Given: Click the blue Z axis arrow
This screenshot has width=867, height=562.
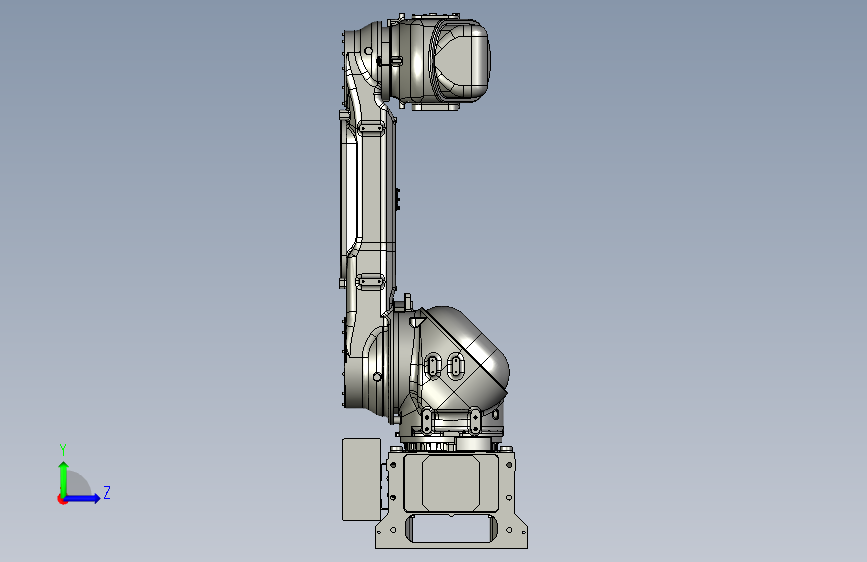Looking at the screenshot, I should [x=83, y=498].
